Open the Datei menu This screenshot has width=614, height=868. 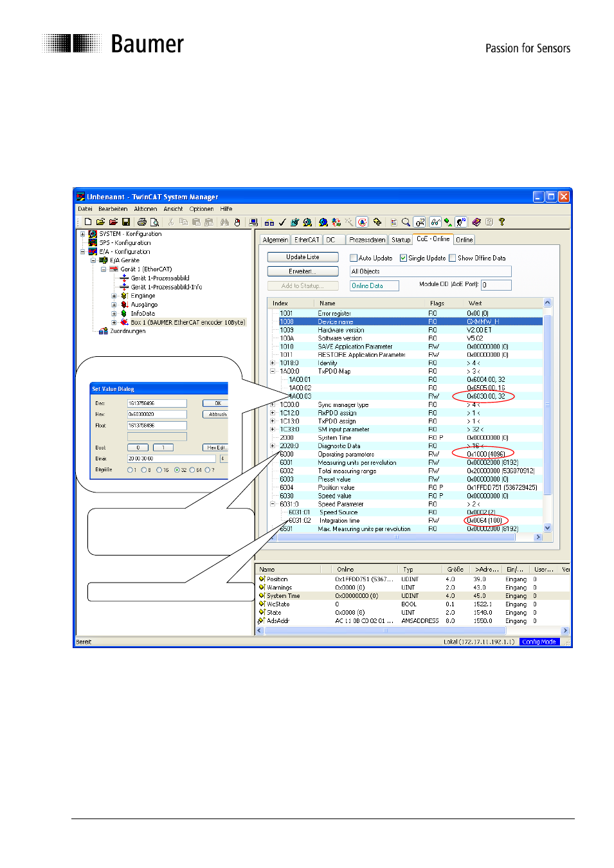click(x=85, y=209)
